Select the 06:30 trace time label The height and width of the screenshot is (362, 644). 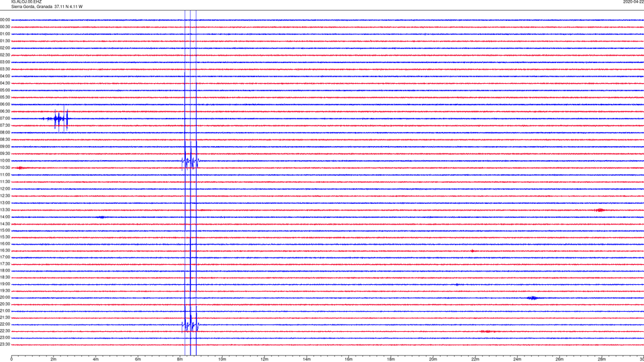pos(5,111)
